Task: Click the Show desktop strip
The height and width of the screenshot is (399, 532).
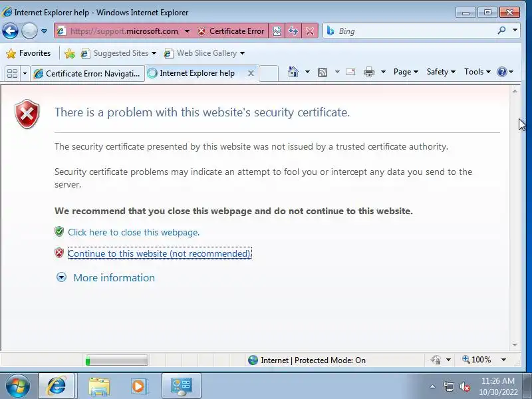Action: coord(527,386)
